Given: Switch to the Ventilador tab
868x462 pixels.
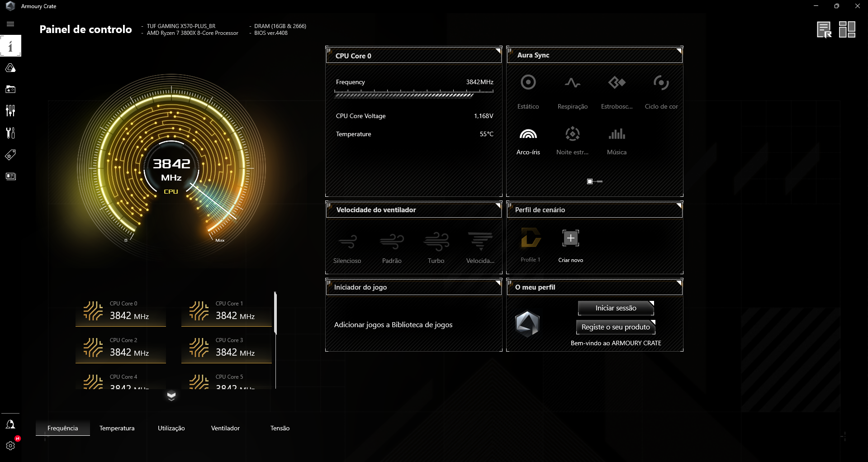Looking at the screenshot, I should 225,428.
